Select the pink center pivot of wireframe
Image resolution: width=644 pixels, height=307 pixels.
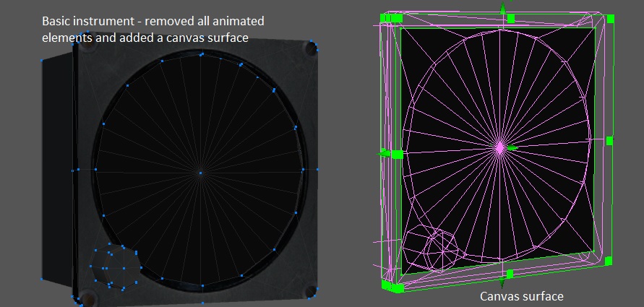coord(499,147)
